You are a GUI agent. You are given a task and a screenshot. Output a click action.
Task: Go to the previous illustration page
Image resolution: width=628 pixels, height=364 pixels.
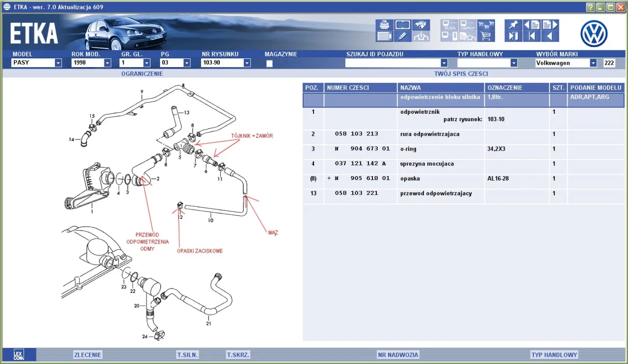click(531, 25)
